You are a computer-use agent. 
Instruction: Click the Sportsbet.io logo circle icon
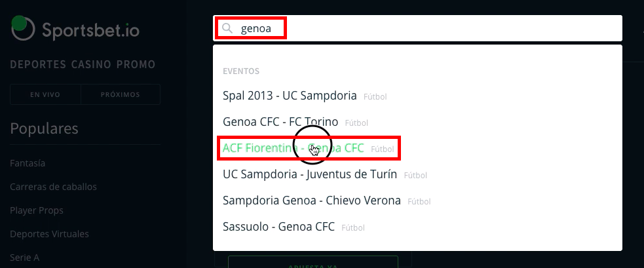[x=23, y=28]
